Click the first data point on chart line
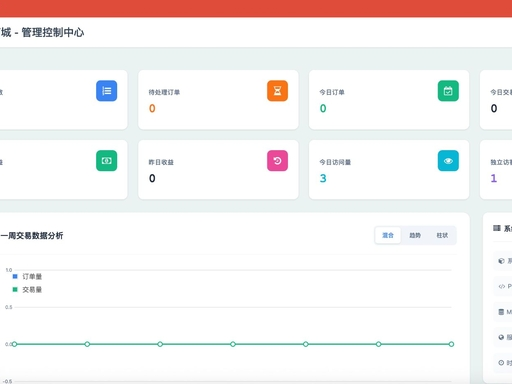 click(14, 344)
